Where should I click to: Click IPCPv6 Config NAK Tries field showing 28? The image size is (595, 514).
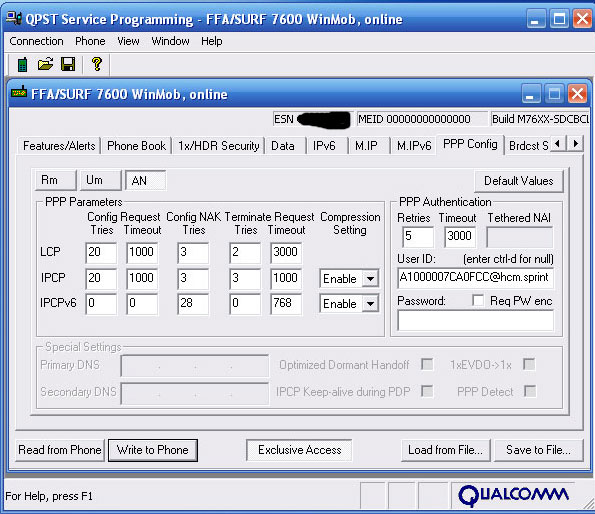(x=193, y=304)
